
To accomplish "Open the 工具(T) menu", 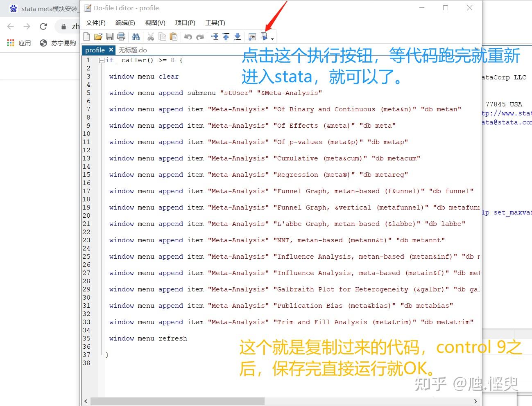I will [215, 23].
